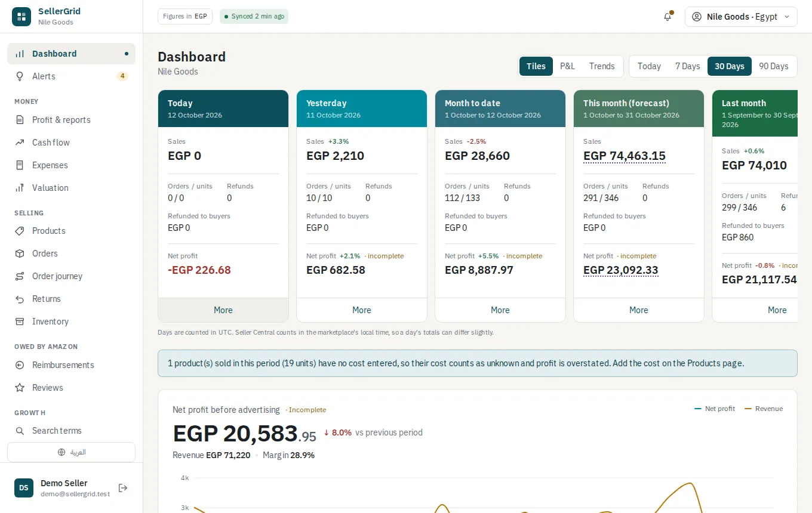Switch to the Trends view

(602, 66)
